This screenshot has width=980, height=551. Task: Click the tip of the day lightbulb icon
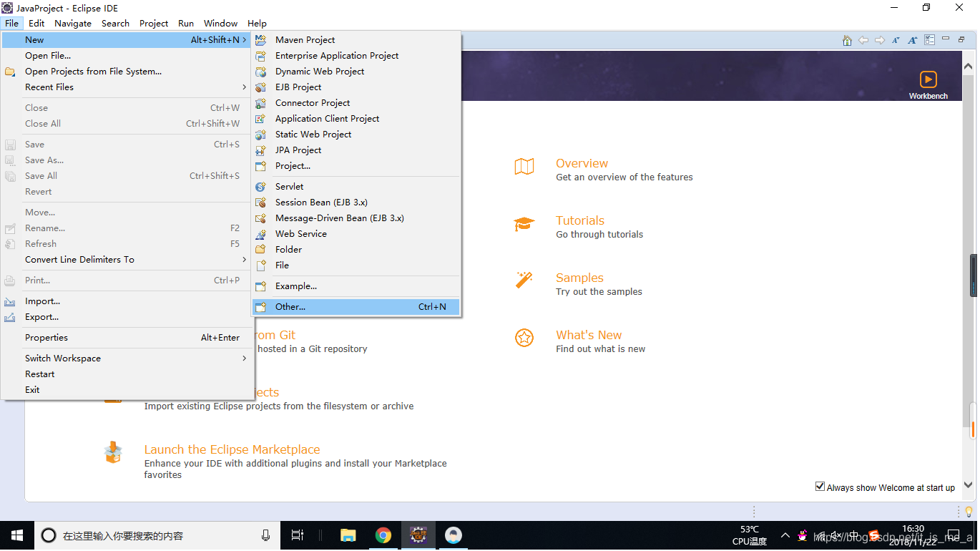[969, 512]
